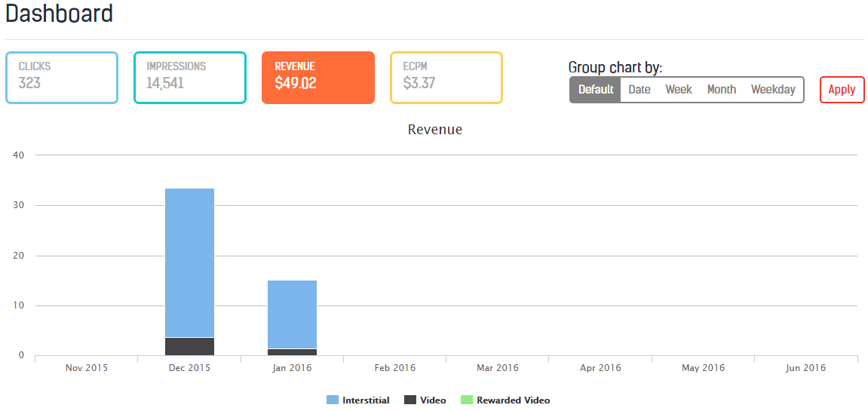Select the Revenue metric card
Screen dimensions: 868x411
(x=318, y=78)
